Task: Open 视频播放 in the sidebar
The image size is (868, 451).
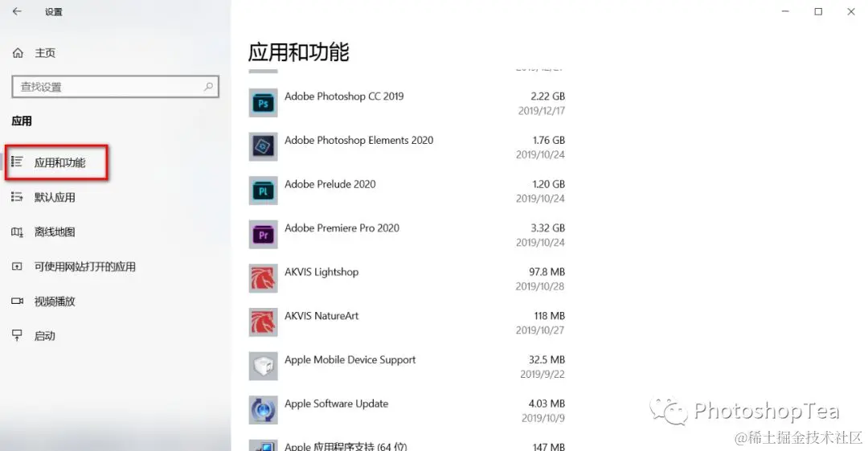Action: [55, 301]
